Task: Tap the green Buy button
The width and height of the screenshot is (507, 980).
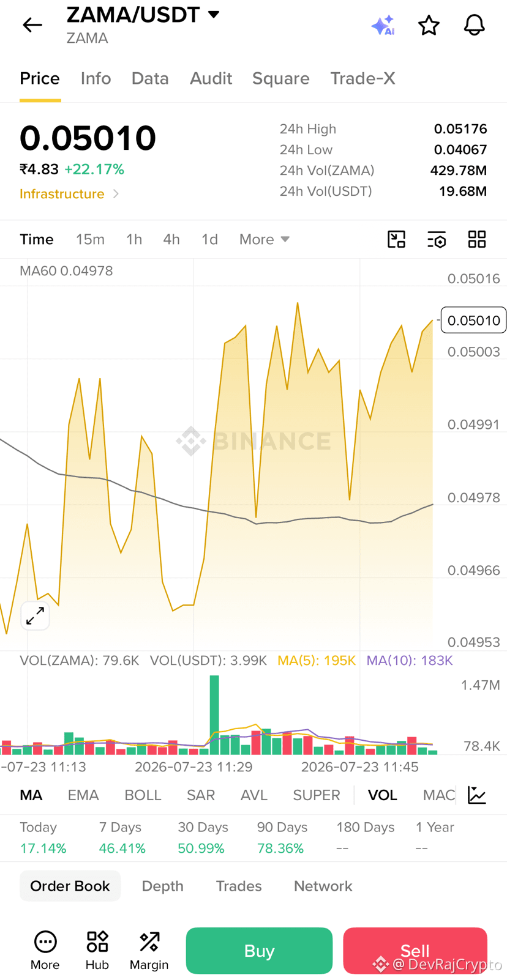Action: [x=259, y=951]
